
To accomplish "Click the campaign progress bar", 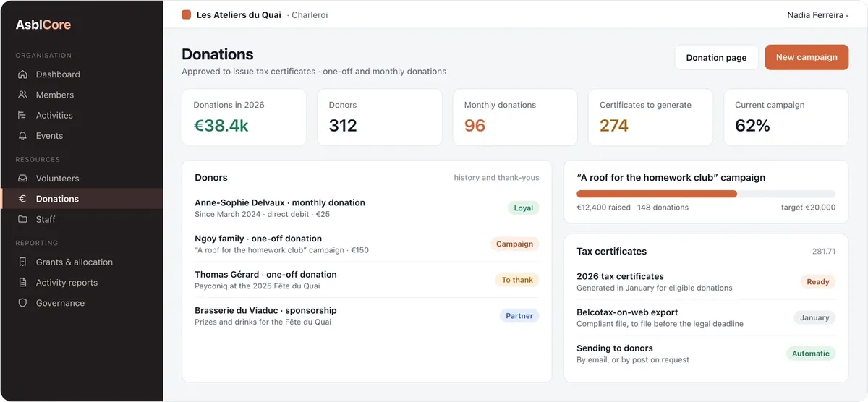I will coord(706,194).
